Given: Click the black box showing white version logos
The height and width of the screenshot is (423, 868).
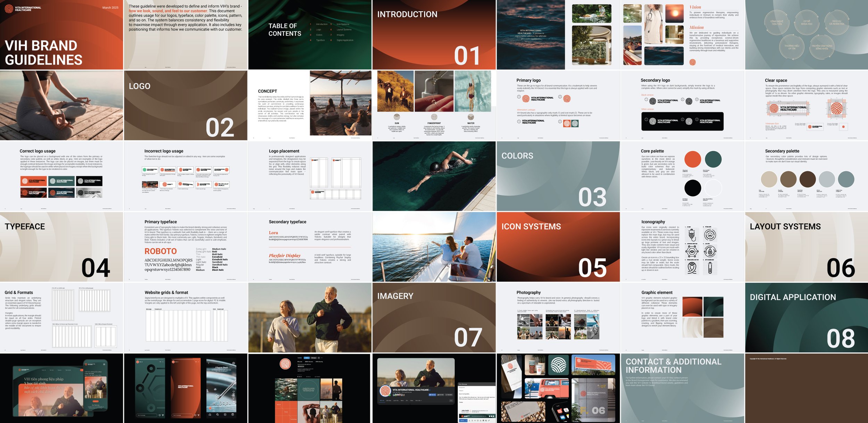Looking at the screenshot, I should [682, 121].
